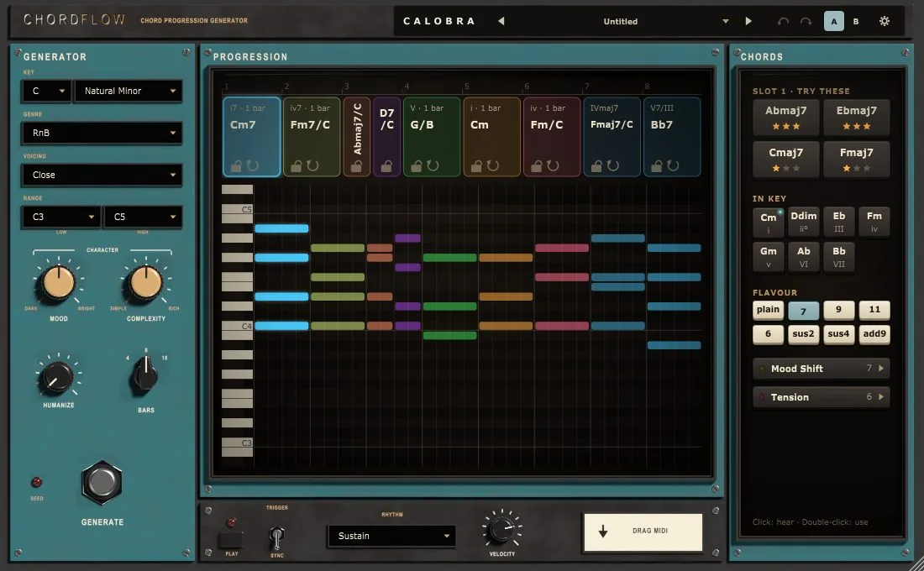The height and width of the screenshot is (571, 924).
Task: Click the Mood knob
Action: click(58, 282)
